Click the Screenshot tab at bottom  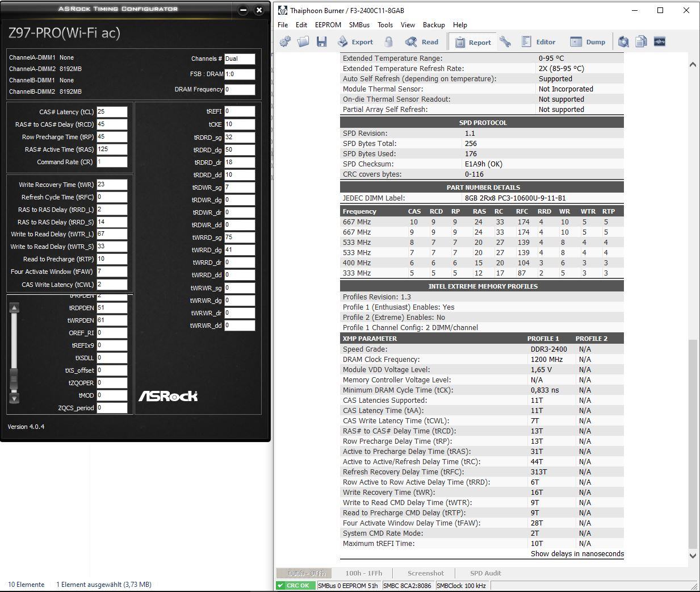click(x=426, y=573)
